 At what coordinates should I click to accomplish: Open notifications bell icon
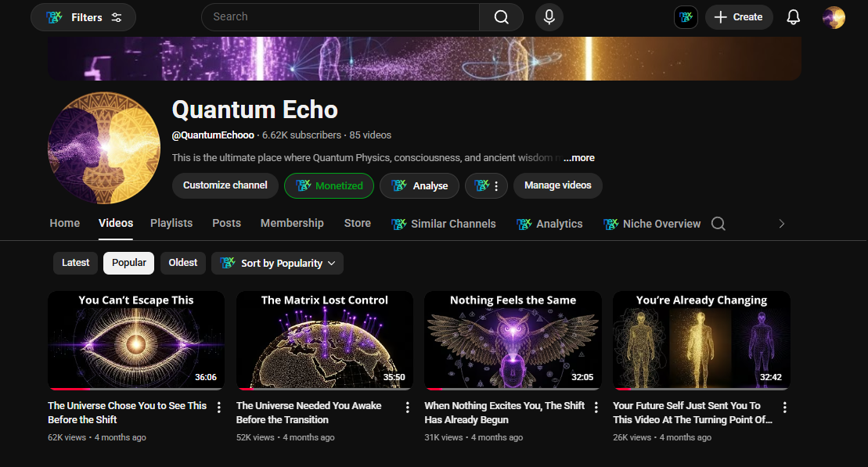point(794,17)
